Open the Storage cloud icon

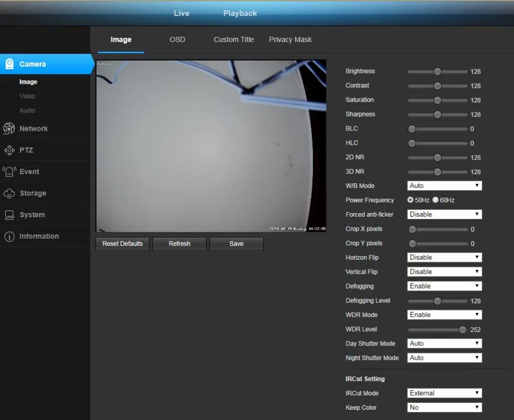pyautogui.click(x=9, y=194)
